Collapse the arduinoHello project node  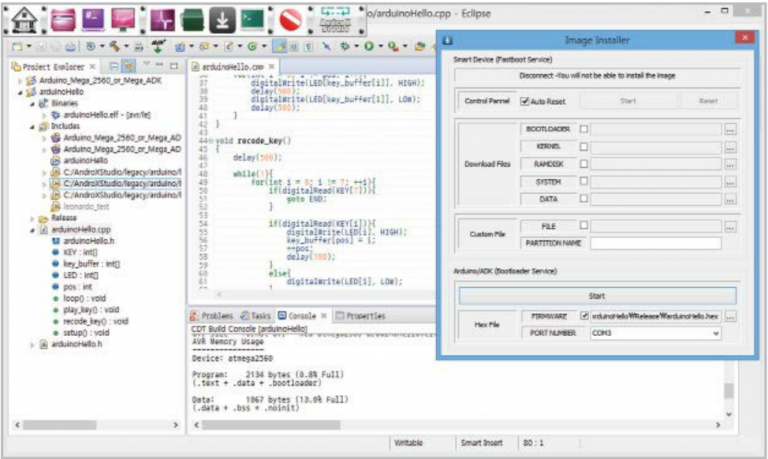(x=20, y=92)
